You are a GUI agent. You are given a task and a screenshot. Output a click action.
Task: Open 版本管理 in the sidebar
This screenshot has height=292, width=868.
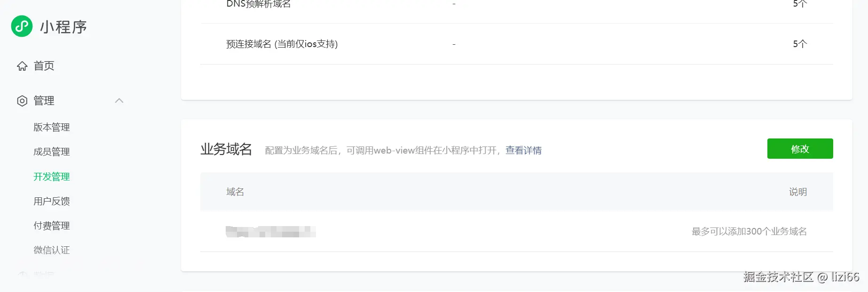click(52, 127)
